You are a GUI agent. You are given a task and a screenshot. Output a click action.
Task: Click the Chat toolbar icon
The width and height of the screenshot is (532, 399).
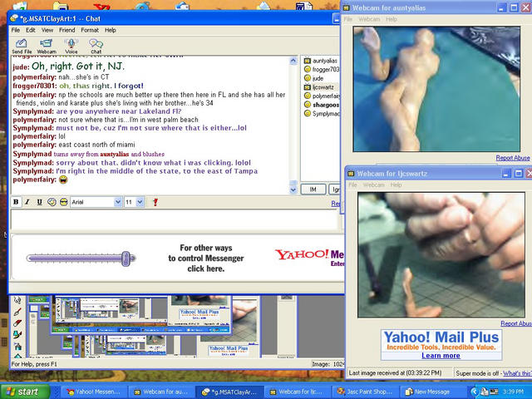tap(96, 47)
